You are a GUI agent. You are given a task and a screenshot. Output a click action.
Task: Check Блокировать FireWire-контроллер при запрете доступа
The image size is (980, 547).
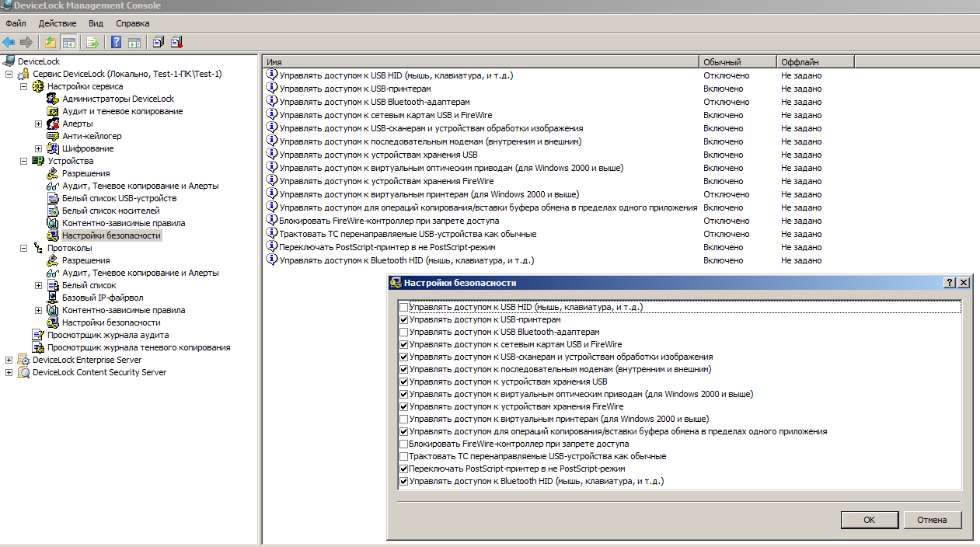(x=403, y=444)
